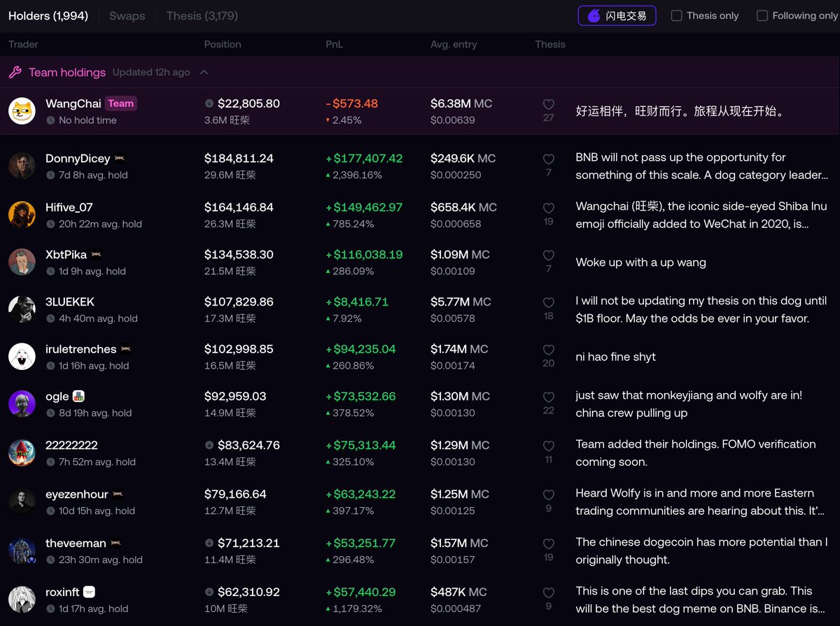
Task: Click the wrench icon beside Team holdings
Action: pyautogui.click(x=15, y=72)
